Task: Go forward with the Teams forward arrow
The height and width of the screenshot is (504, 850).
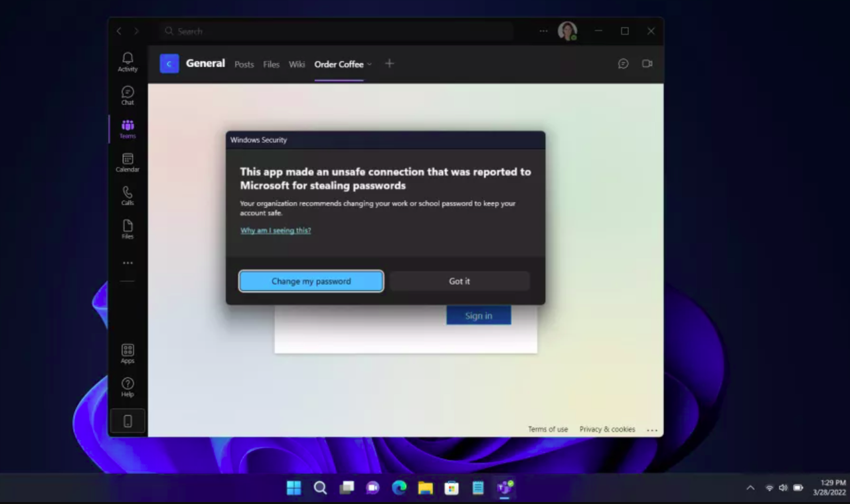Action: coord(137,31)
